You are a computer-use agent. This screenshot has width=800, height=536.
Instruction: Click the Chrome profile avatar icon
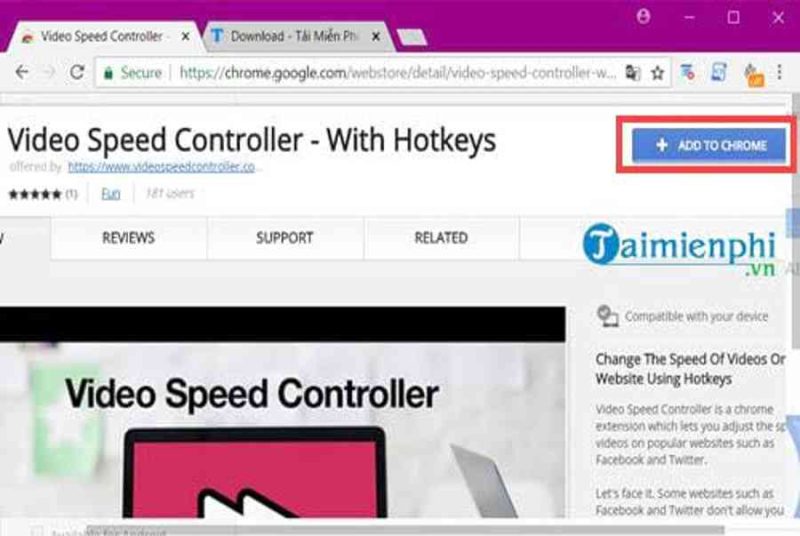643,17
